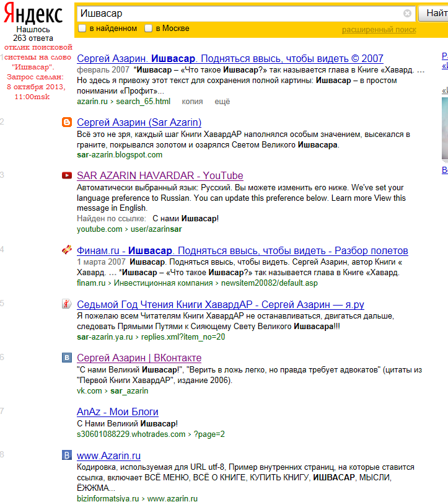The image size is (448, 502).
Task: Click the 'ещё' link under first result
Action: pyautogui.click(x=222, y=102)
